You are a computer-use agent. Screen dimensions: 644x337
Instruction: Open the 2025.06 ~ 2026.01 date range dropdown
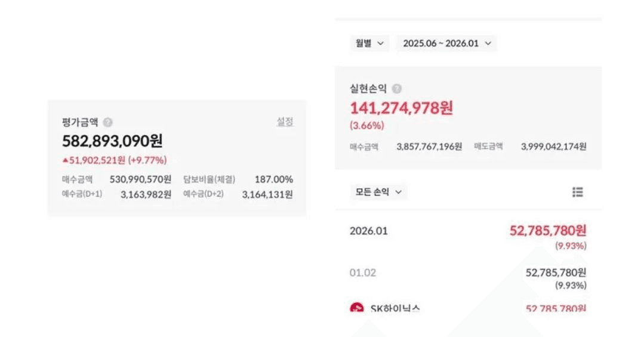(446, 43)
